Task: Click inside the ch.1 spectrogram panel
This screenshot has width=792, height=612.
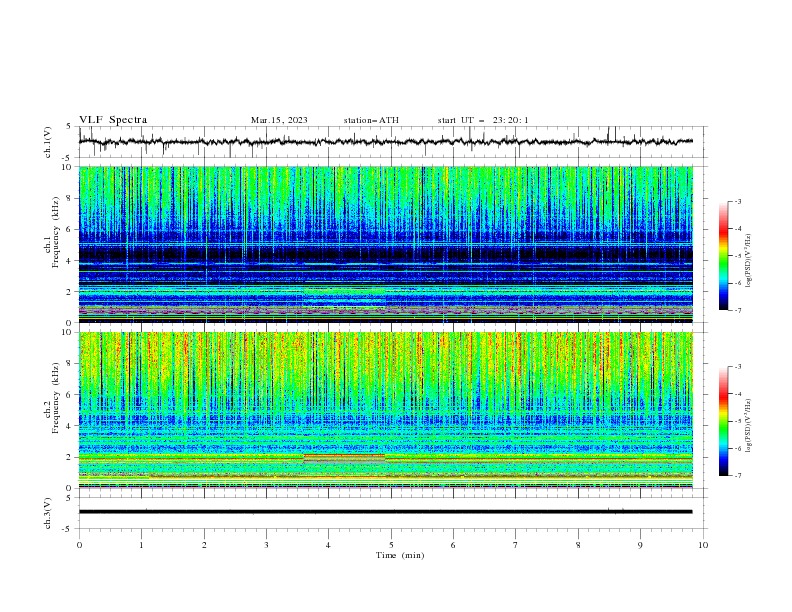Action: point(386,244)
